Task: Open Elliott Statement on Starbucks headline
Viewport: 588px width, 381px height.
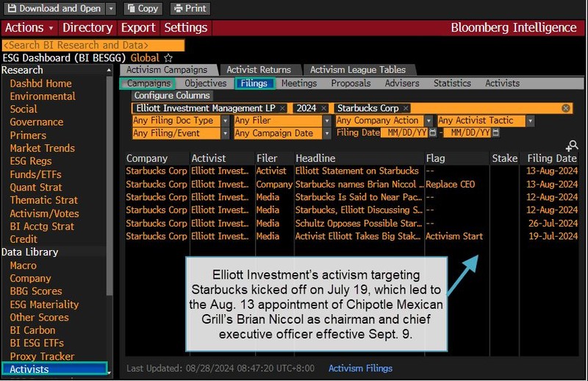Action: pyautogui.click(x=356, y=171)
